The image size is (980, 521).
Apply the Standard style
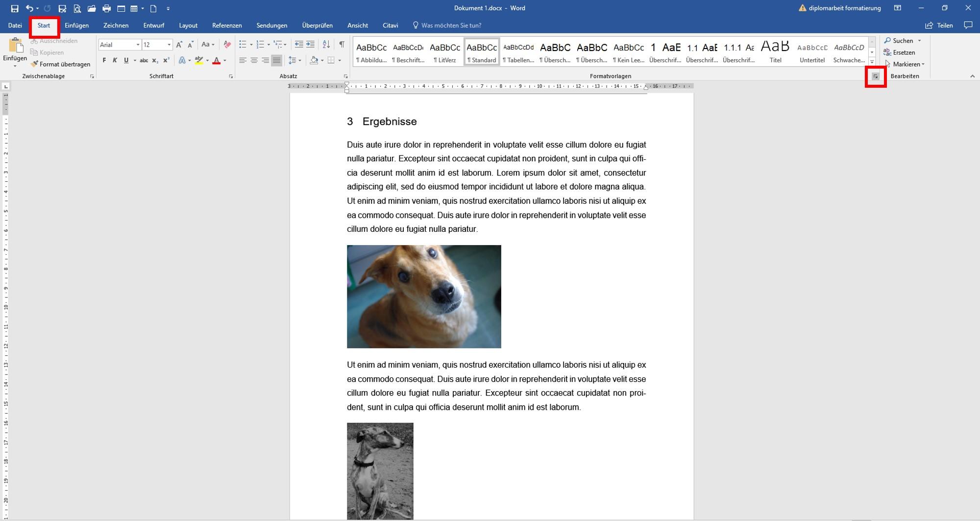pyautogui.click(x=482, y=52)
